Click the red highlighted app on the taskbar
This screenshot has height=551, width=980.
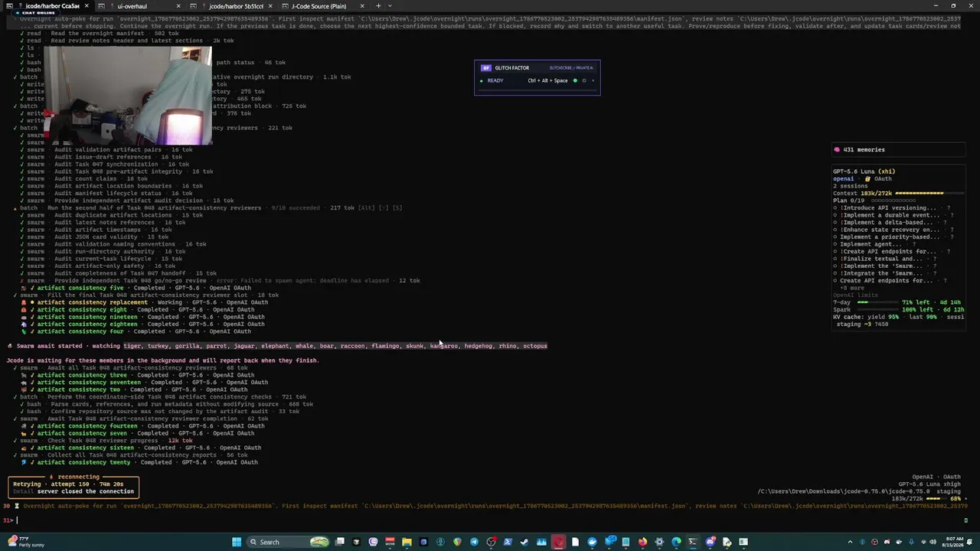560,542
